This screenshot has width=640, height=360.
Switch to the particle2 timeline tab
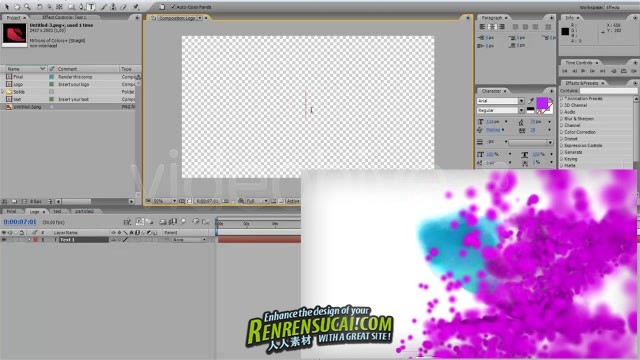click(x=84, y=211)
